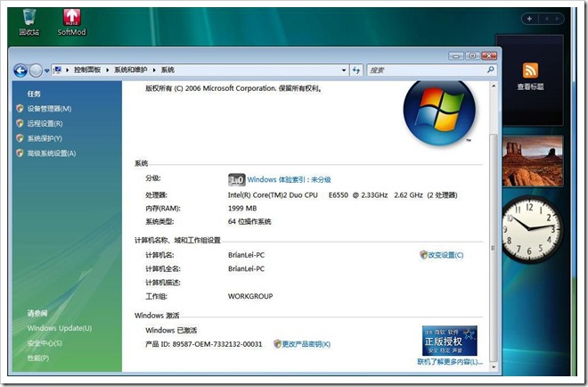Click the orange RSS feed gadget icon
Viewport: 588px width, 387px height.
click(530, 70)
